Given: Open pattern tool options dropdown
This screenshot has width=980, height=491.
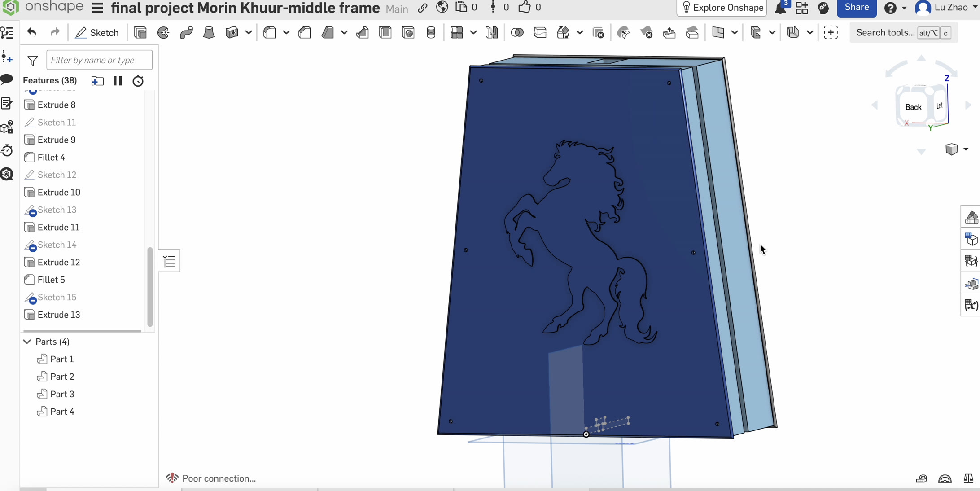Looking at the screenshot, I should (x=473, y=32).
